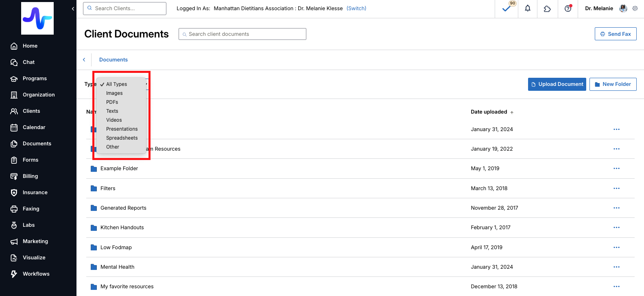The width and height of the screenshot is (644, 296).
Task: Filter by PDFs type
Action: coord(121,102)
